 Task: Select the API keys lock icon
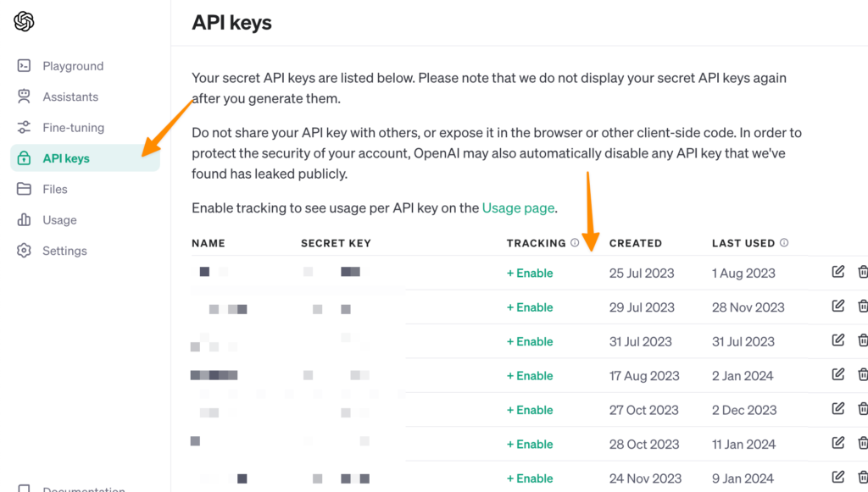pos(25,158)
